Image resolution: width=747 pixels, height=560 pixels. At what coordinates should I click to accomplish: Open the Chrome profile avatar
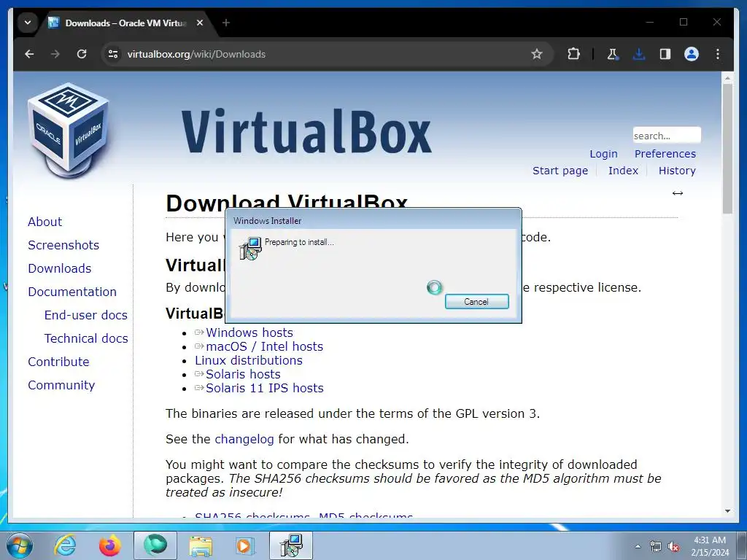[692, 54]
